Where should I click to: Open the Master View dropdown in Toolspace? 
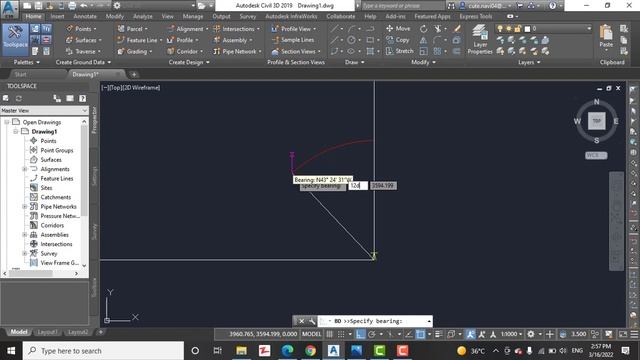[44, 111]
